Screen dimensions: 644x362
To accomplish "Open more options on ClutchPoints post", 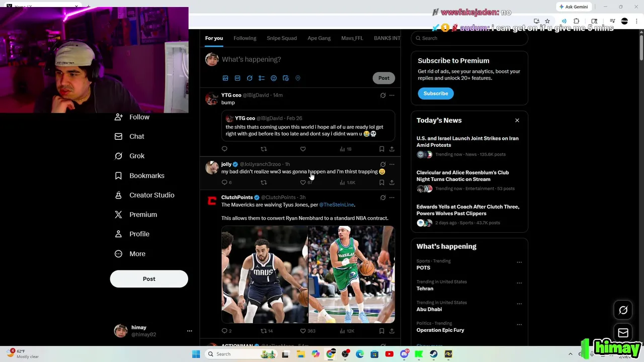I will click(392, 198).
